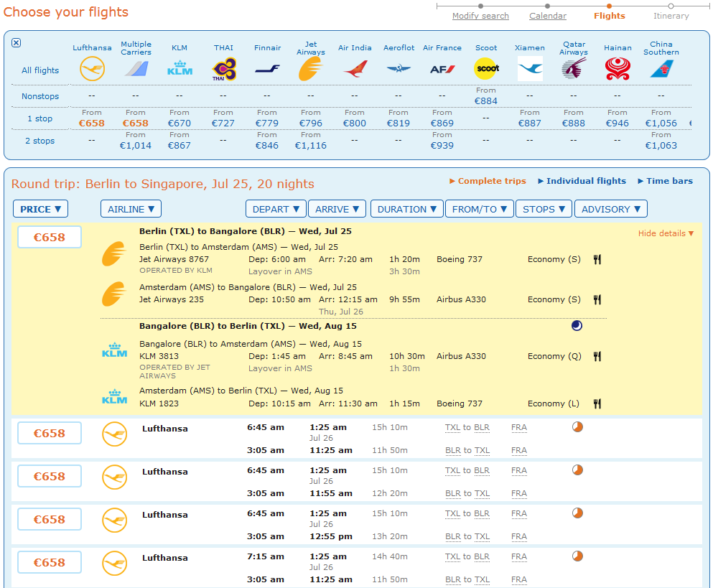Click the Qatar Airways airline logo
This screenshot has height=588, width=713.
tap(573, 67)
